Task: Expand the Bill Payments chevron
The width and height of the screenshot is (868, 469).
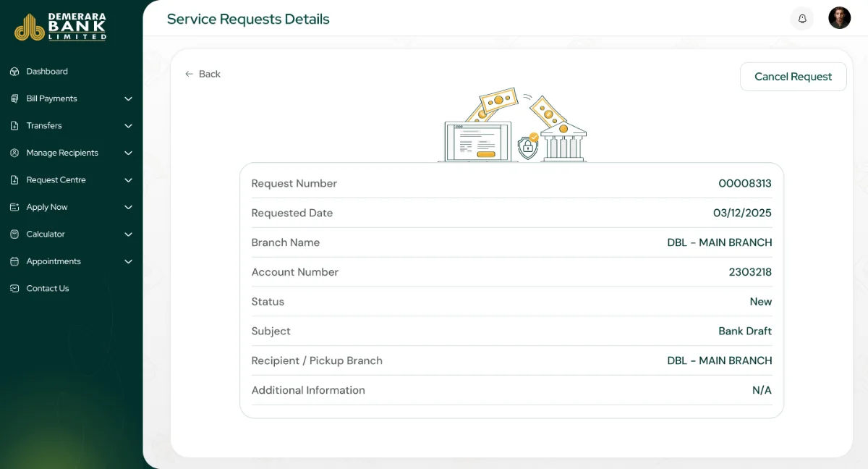Action: coord(128,98)
